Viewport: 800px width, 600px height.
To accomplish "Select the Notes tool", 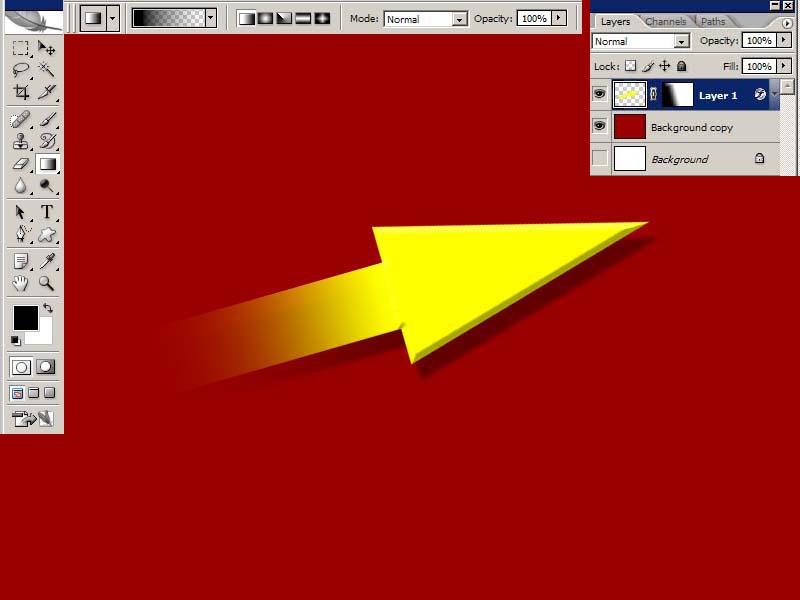I will [20, 261].
